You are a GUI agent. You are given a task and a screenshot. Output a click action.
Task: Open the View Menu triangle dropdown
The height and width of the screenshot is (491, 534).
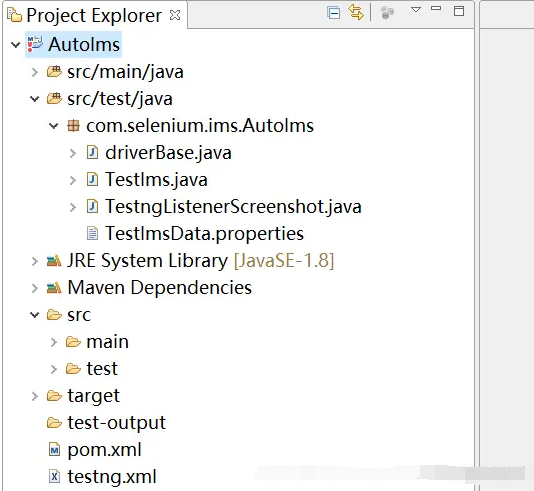(x=416, y=10)
